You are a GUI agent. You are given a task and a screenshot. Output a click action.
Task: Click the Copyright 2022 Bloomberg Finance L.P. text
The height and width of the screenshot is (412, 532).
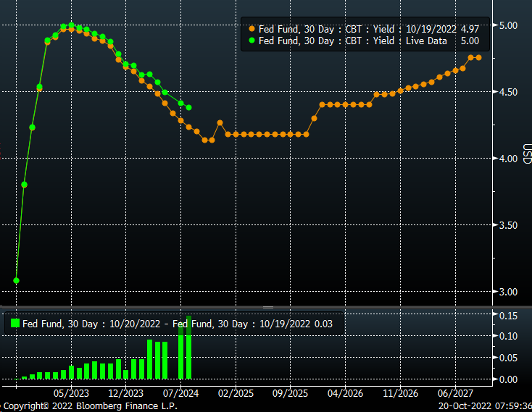tap(91, 406)
